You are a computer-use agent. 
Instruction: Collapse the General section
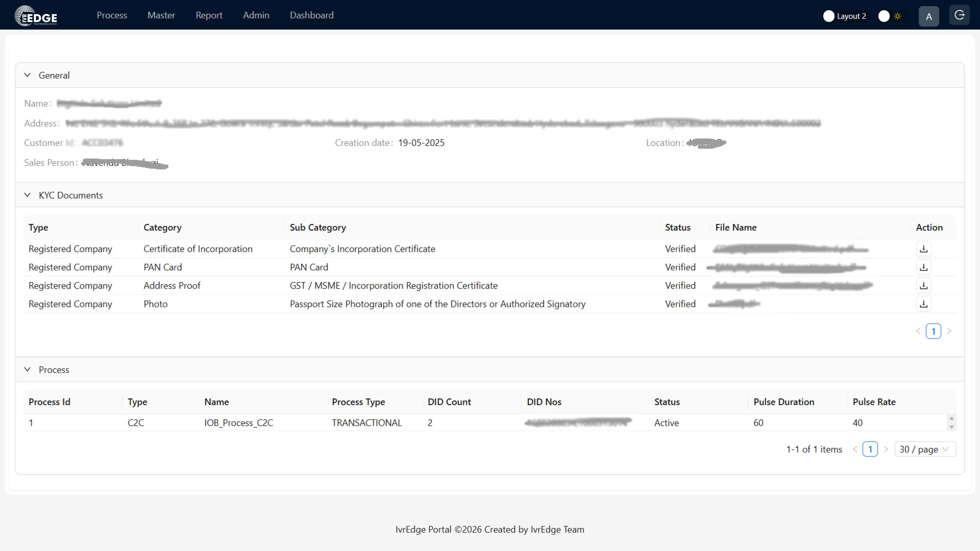pos(27,75)
